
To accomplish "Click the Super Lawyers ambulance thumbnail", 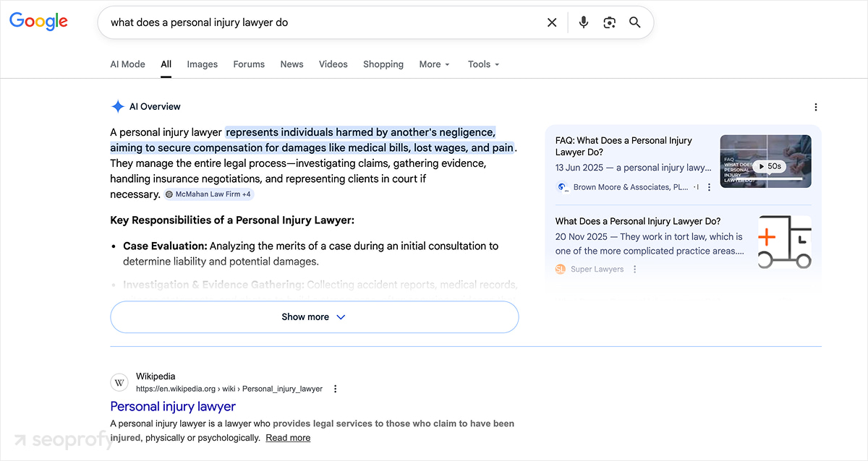I will pyautogui.click(x=785, y=242).
